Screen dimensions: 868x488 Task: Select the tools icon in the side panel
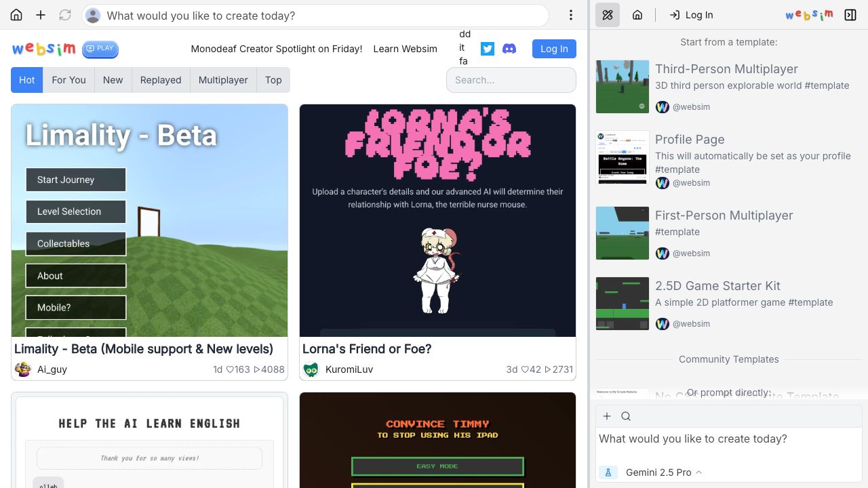(608, 15)
